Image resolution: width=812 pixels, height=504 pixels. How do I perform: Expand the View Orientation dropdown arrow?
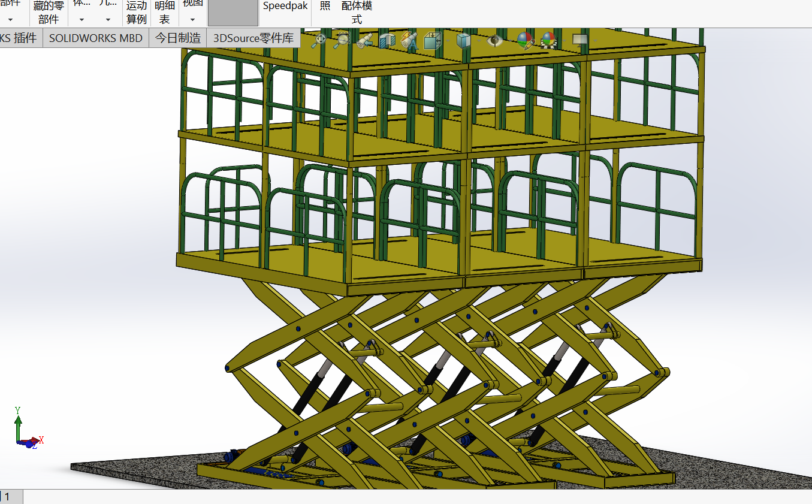(x=446, y=41)
